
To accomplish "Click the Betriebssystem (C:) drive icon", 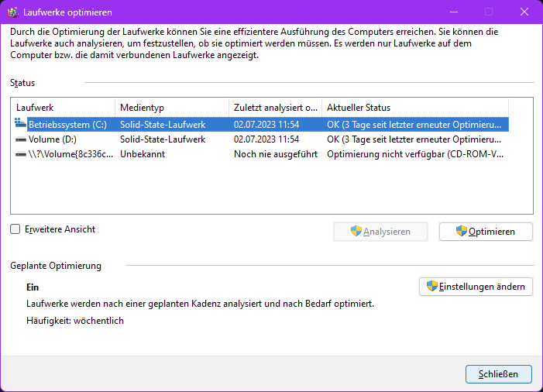I will pos(20,123).
